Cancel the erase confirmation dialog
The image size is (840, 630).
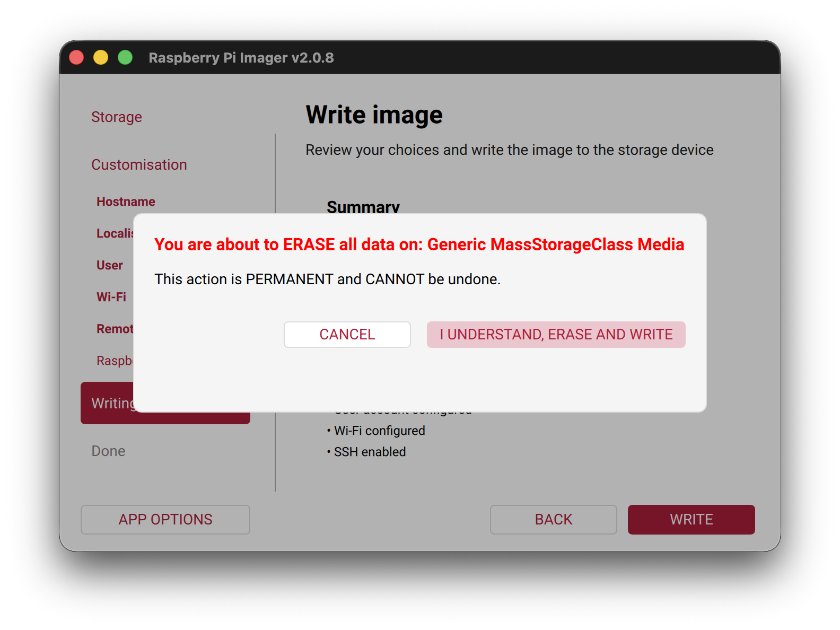(347, 335)
